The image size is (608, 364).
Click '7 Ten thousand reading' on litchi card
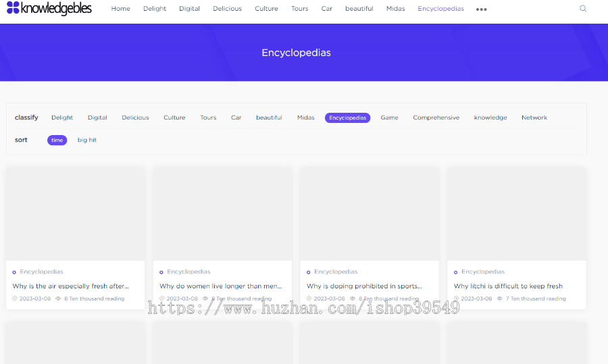pos(536,298)
